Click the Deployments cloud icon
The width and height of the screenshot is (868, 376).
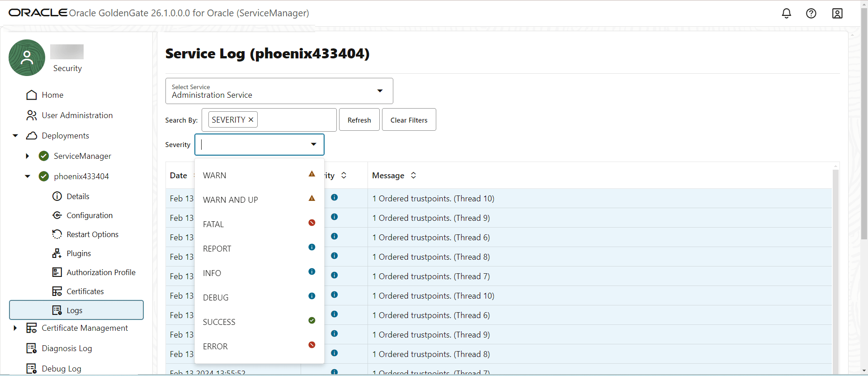[32, 136]
